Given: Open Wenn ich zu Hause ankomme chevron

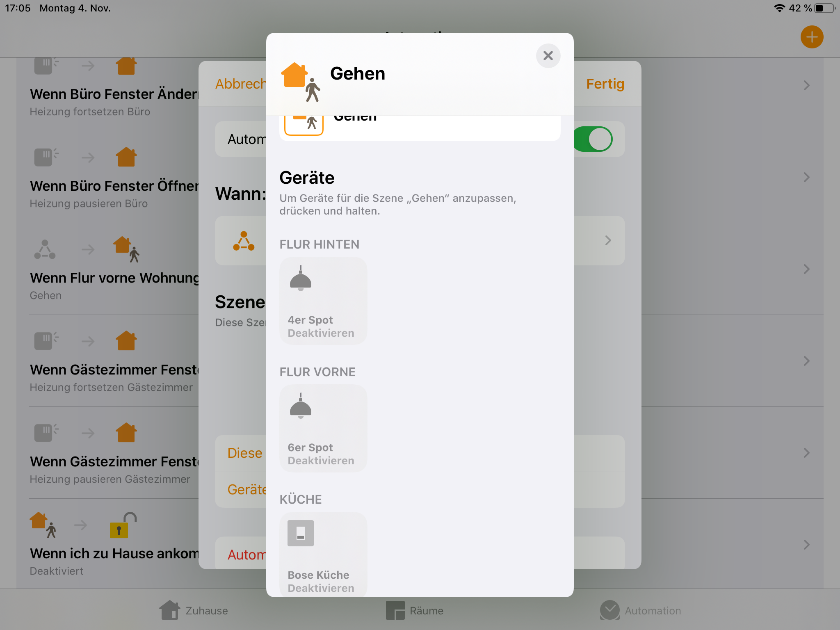Looking at the screenshot, I should point(806,545).
